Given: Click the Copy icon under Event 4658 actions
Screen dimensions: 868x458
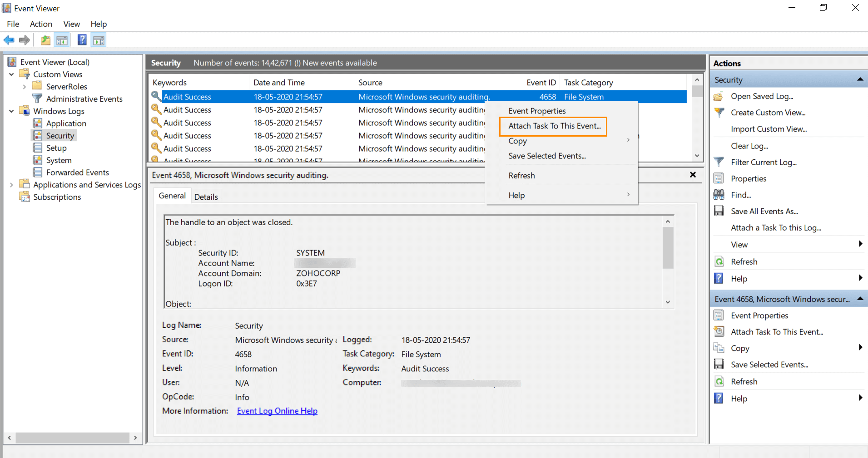Looking at the screenshot, I should coord(719,348).
